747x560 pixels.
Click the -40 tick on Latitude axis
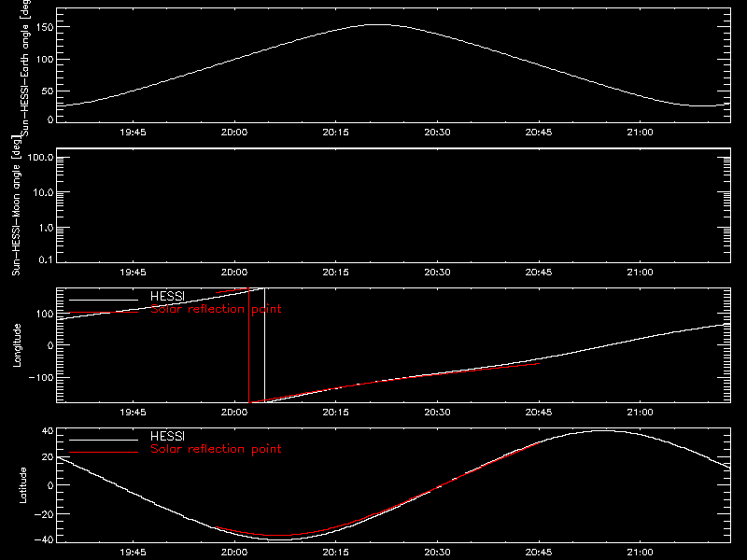click(x=44, y=539)
